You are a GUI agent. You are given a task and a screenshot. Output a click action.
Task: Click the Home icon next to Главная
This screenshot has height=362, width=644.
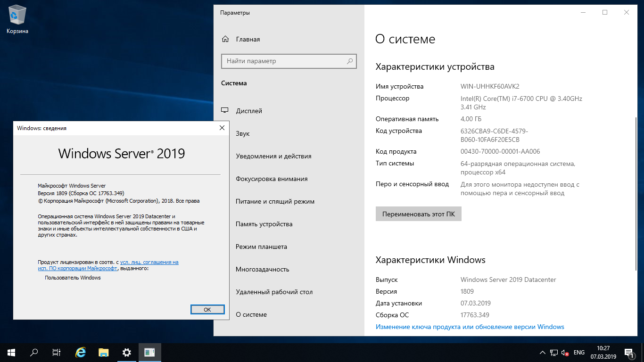click(225, 39)
